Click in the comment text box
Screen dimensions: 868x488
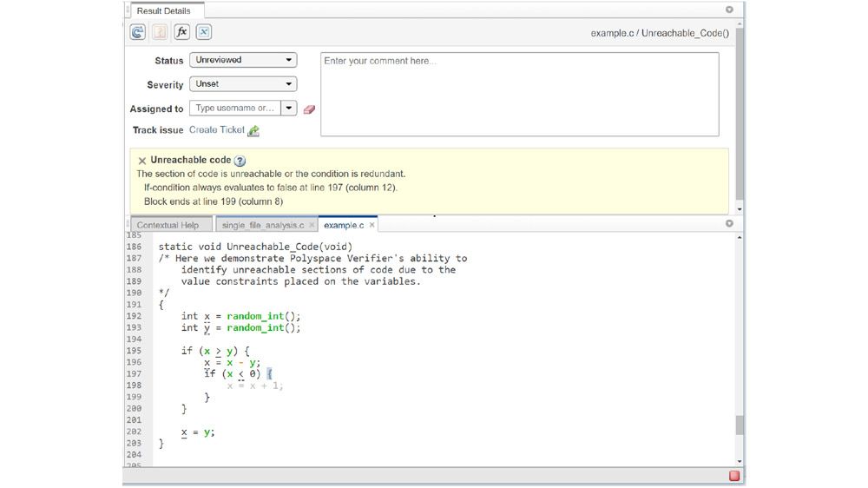point(519,94)
